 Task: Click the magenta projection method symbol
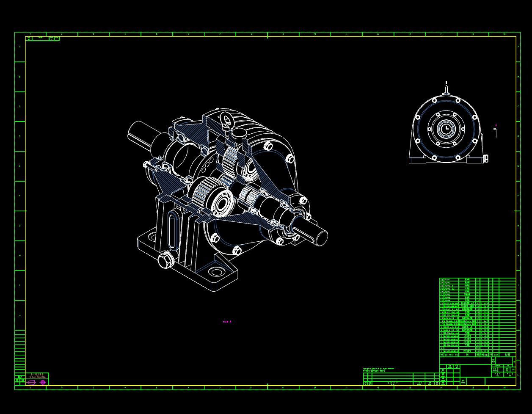pos(32,382)
